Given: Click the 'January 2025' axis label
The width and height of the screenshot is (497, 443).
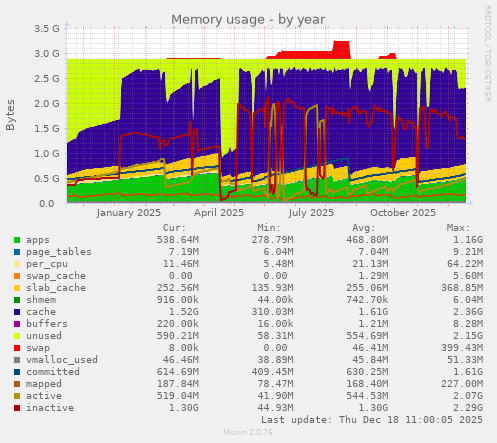Looking at the screenshot, I should point(129,213).
